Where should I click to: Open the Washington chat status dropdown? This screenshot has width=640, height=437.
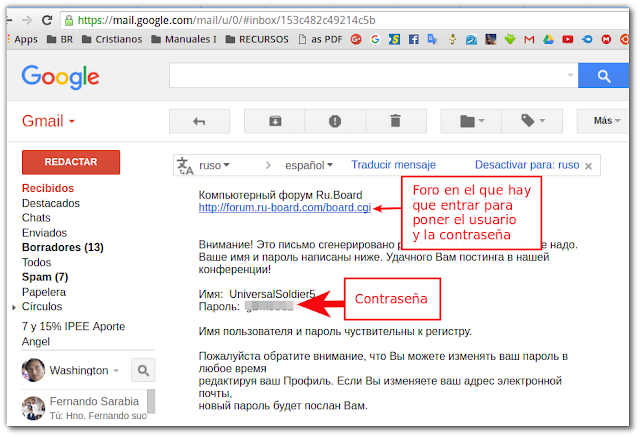point(116,370)
